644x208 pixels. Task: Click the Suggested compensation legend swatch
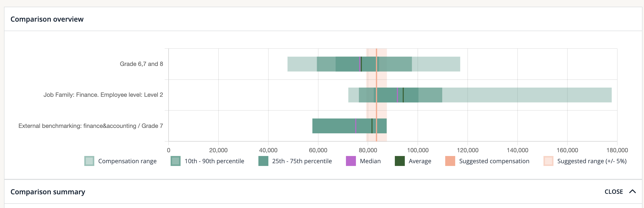tap(450, 161)
